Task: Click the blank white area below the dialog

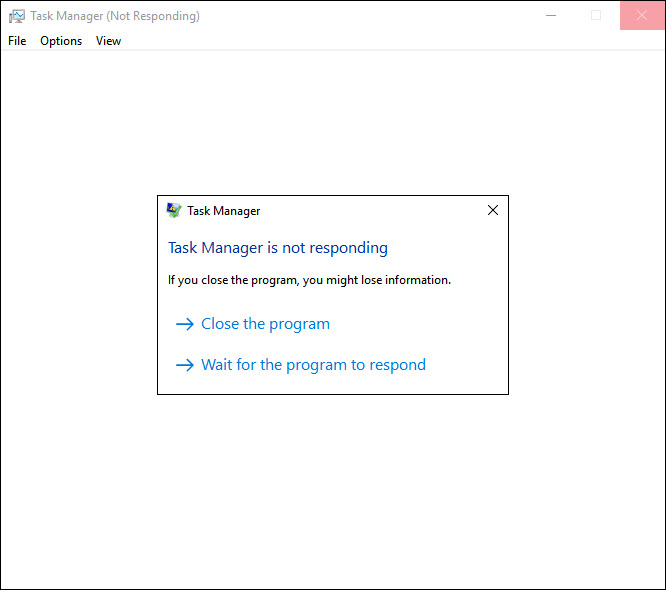Action: click(333, 490)
